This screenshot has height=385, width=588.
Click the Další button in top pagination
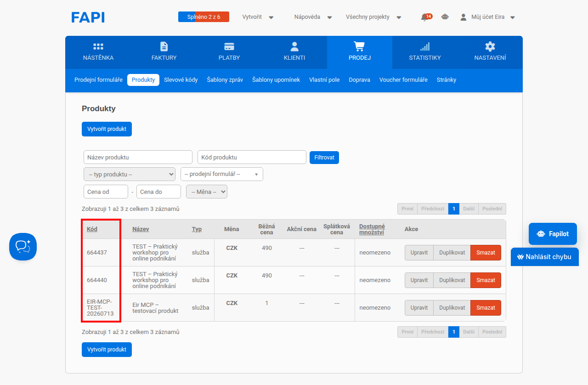(469, 209)
